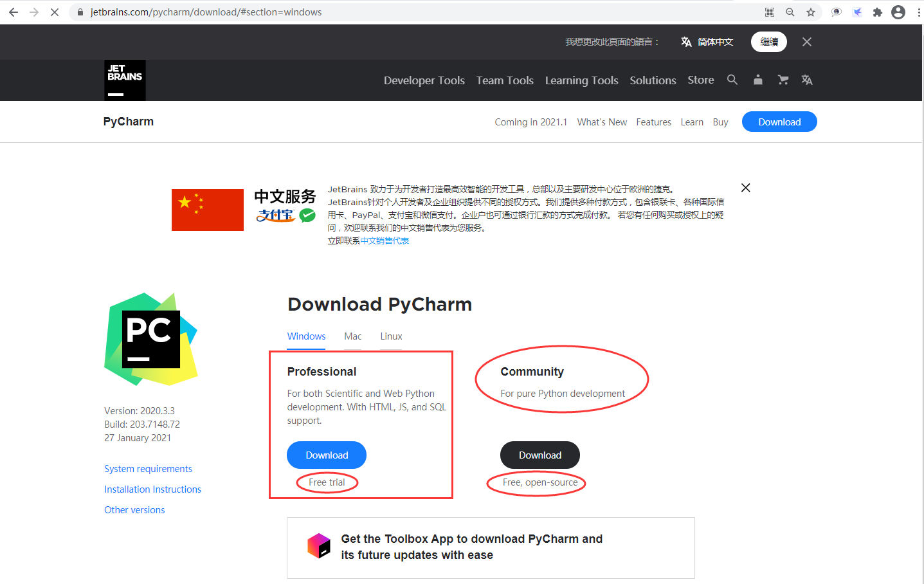Image resolution: width=924 pixels, height=584 pixels.
Task: Click the Community edition heading
Action: click(x=532, y=372)
